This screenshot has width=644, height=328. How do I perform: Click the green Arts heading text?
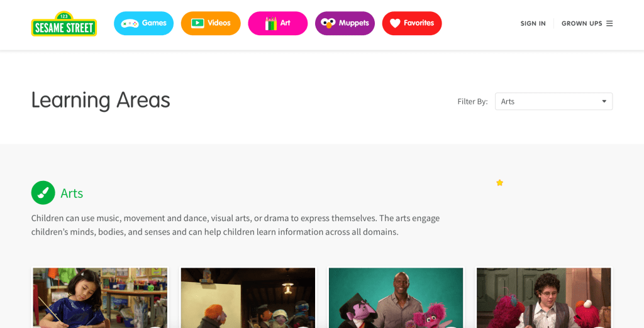72,194
